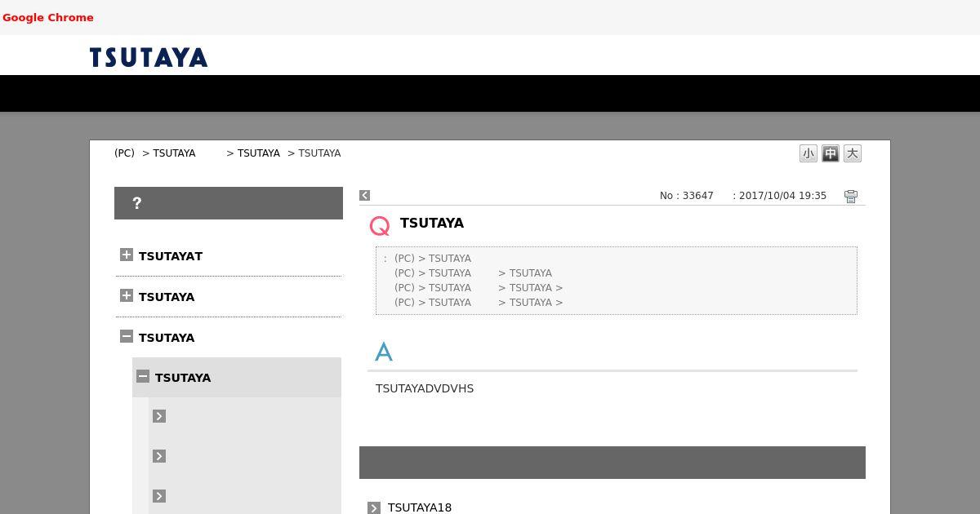Open the first arrow item under the TSUTAYA subcategory

click(159, 416)
